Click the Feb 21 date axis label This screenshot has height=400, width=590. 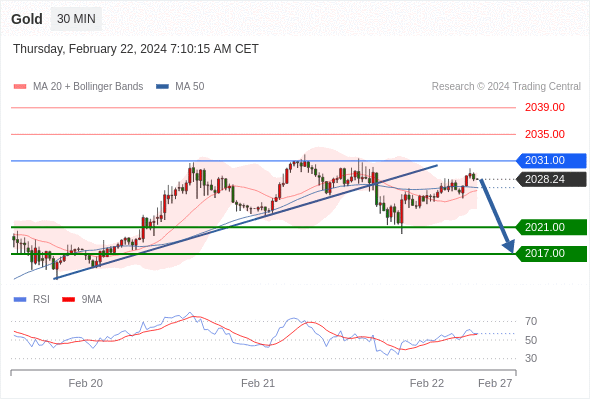click(258, 383)
